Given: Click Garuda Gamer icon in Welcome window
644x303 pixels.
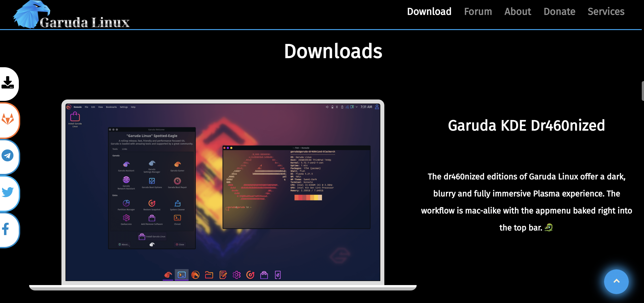Looking at the screenshot, I should point(177,164).
